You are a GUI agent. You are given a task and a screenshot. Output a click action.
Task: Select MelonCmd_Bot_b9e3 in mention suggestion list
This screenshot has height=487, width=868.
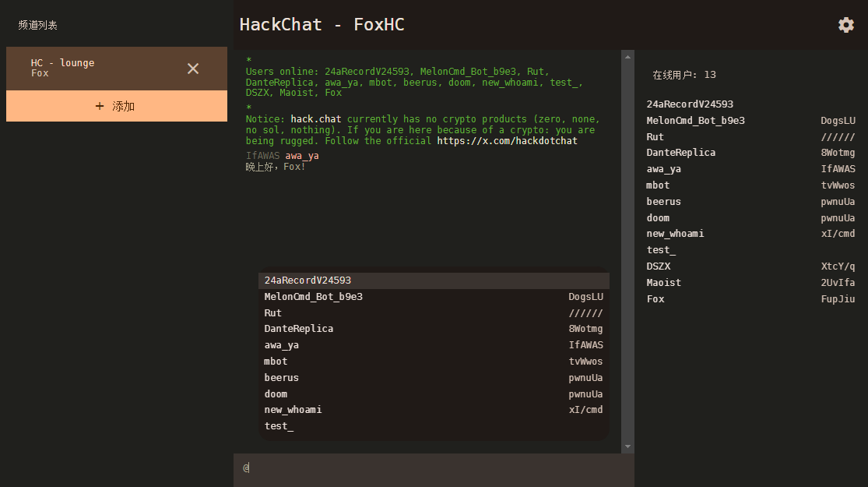tap(434, 297)
